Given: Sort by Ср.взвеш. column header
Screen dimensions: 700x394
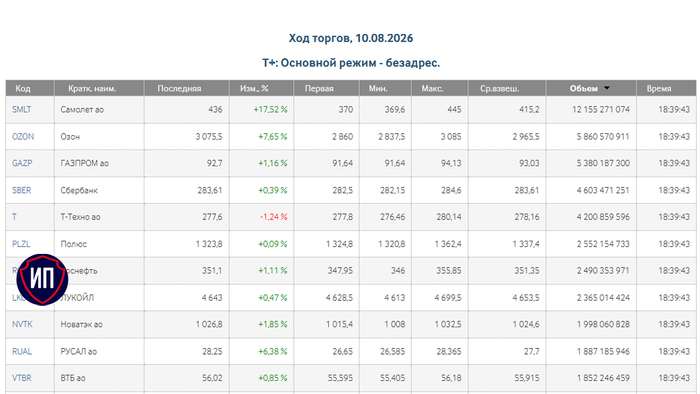Looking at the screenshot, I should (x=500, y=88).
